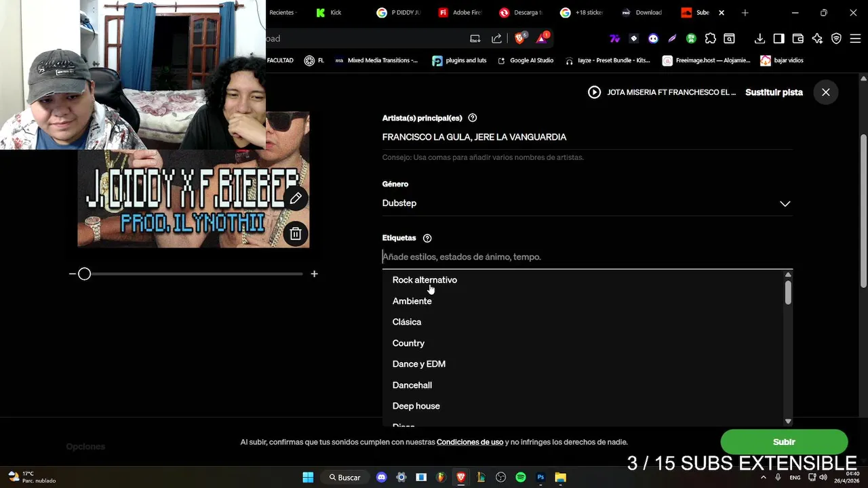Click the dropdown scroll-up arrow
This screenshot has width=868, height=488.
click(788, 274)
